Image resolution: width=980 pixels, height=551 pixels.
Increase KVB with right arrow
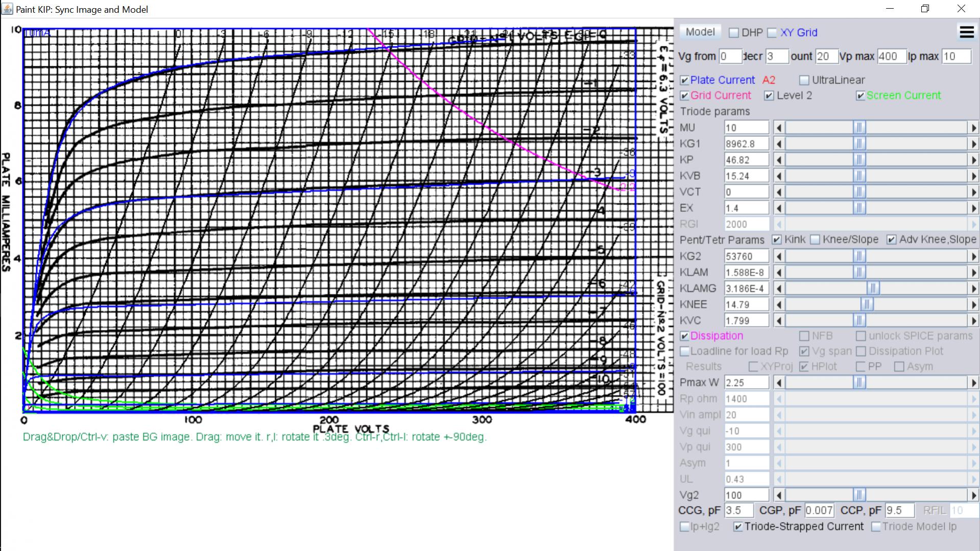point(973,176)
